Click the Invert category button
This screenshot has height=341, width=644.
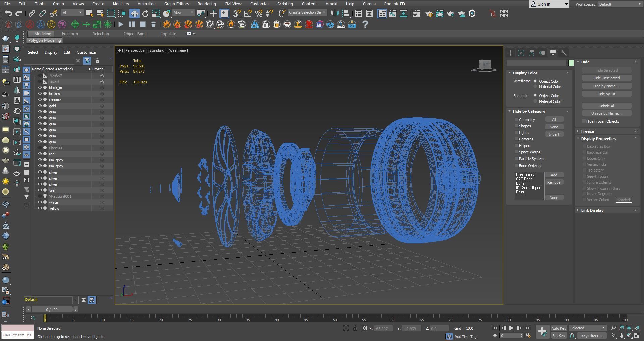pyautogui.click(x=554, y=134)
